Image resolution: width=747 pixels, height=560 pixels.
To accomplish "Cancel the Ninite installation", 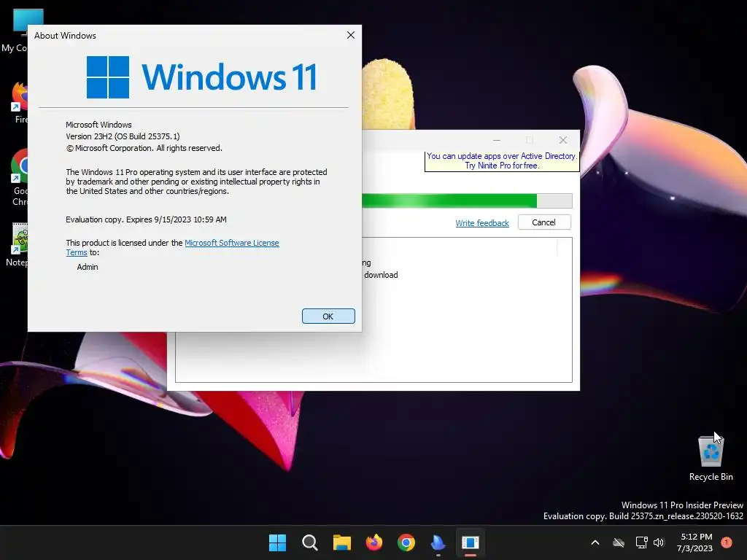I will click(x=544, y=222).
